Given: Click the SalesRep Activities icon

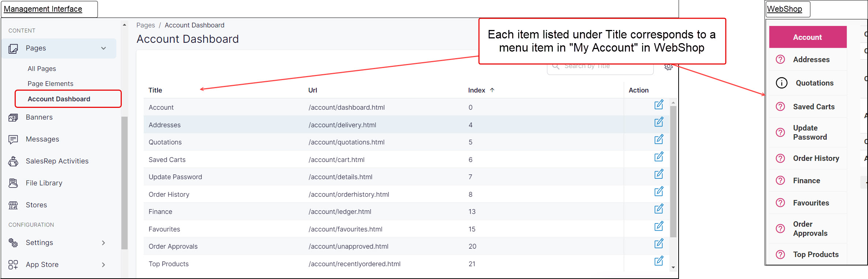Looking at the screenshot, I should pyautogui.click(x=13, y=161).
